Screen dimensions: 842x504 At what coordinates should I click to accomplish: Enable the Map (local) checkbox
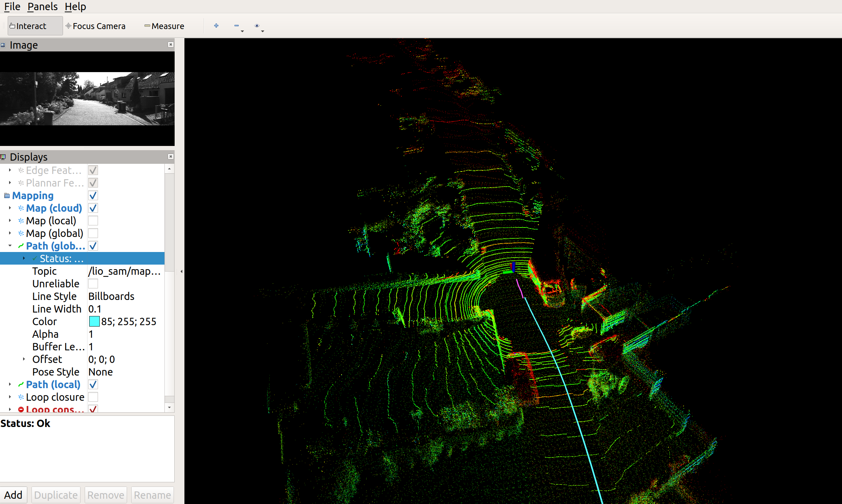93,221
